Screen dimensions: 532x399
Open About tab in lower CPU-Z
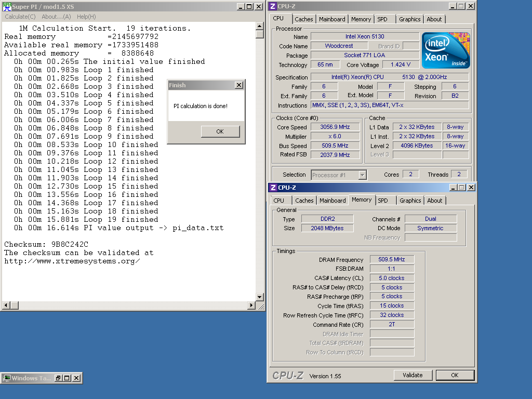435,201
